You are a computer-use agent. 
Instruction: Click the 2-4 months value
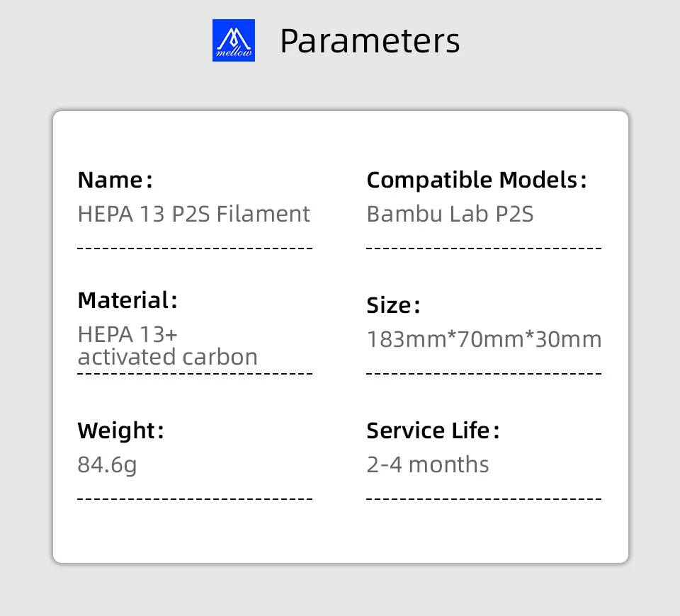(x=428, y=465)
